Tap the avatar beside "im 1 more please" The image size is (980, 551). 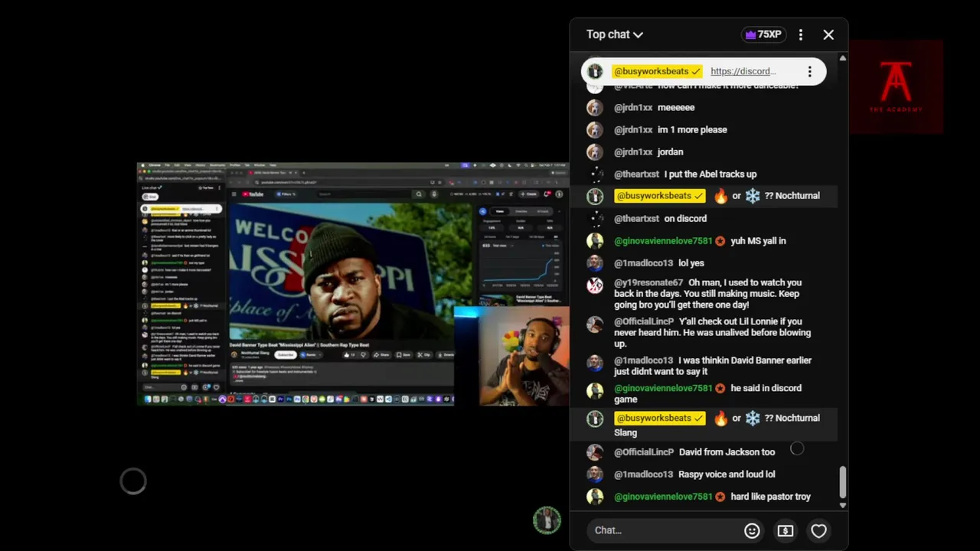pyautogui.click(x=595, y=130)
